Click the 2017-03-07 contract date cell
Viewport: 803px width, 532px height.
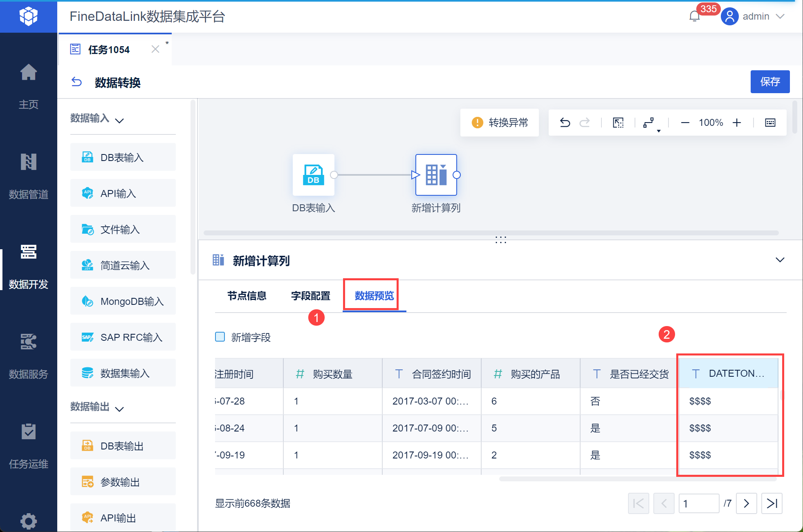pos(432,401)
